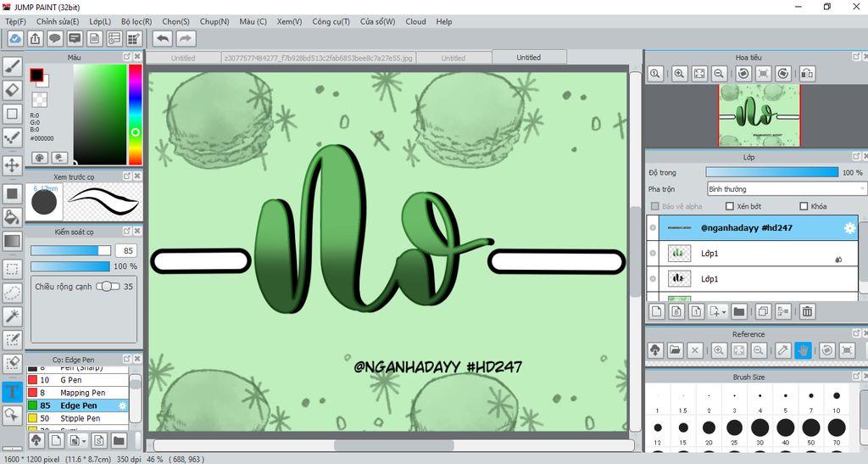Select the G Pen brush
868x464 pixels.
tap(77, 380)
